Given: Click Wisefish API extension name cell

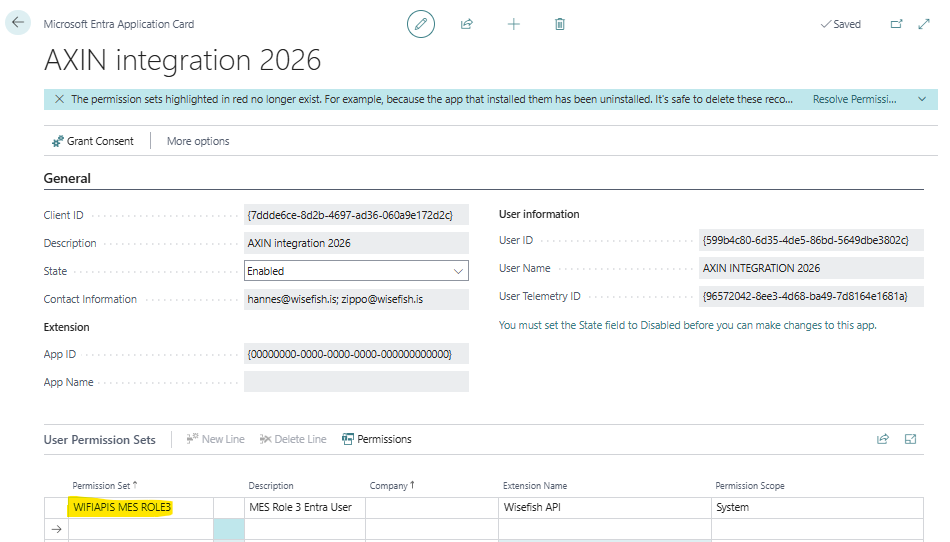Looking at the screenshot, I should point(605,507).
